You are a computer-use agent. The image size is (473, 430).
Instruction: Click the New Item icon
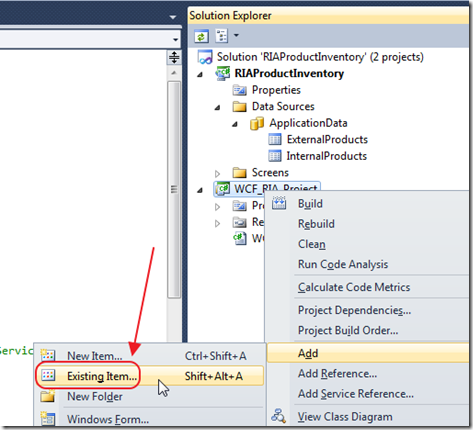point(48,355)
